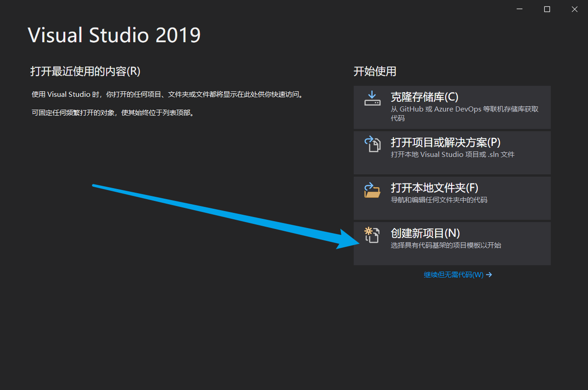
Task: Click the open project or solution icon
Action: pos(373,144)
